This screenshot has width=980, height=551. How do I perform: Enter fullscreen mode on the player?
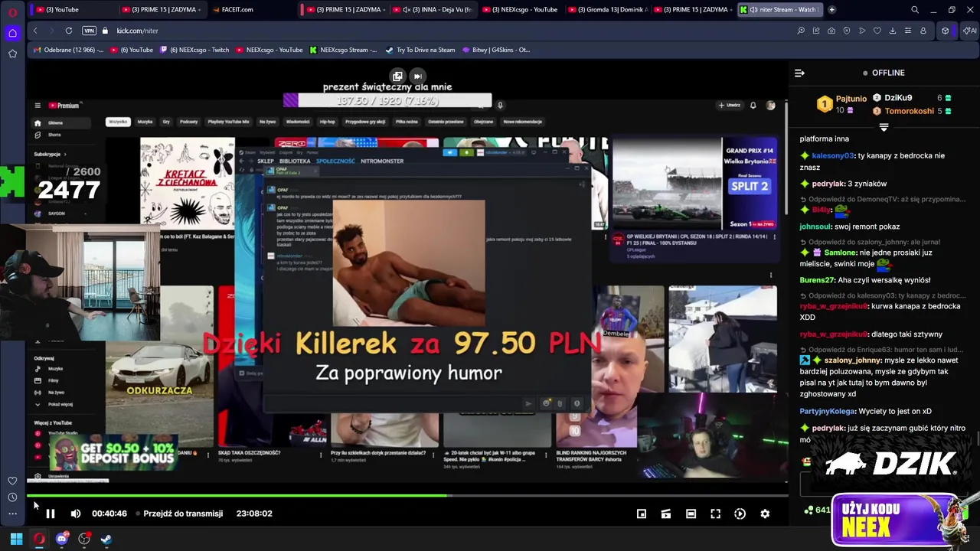[715, 514]
